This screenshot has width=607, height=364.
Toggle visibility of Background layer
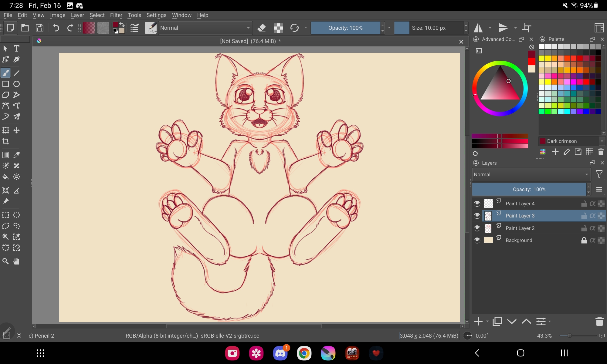coord(477,240)
